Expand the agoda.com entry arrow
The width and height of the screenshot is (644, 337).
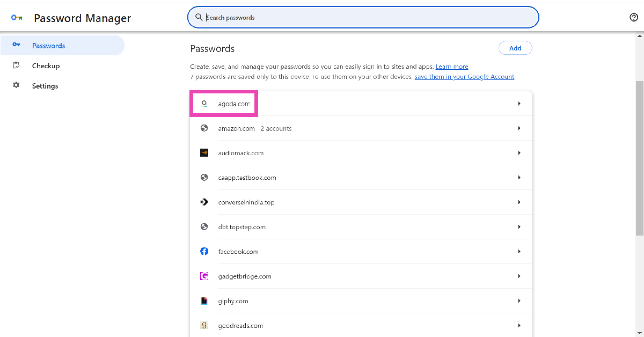pos(519,104)
